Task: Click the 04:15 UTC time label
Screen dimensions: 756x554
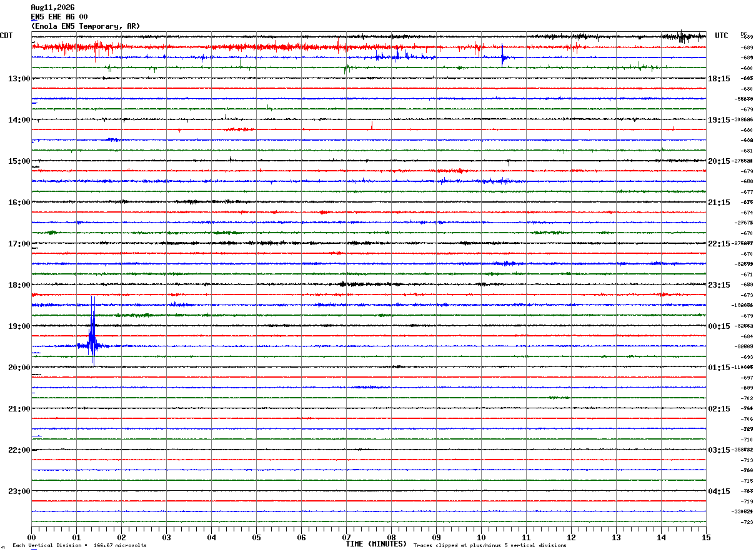Action: pyautogui.click(x=719, y=491)
